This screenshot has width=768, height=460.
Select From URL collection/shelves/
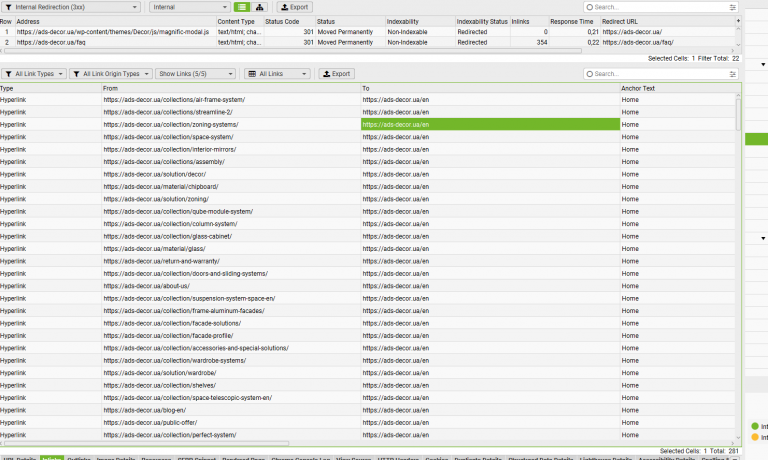160,386
